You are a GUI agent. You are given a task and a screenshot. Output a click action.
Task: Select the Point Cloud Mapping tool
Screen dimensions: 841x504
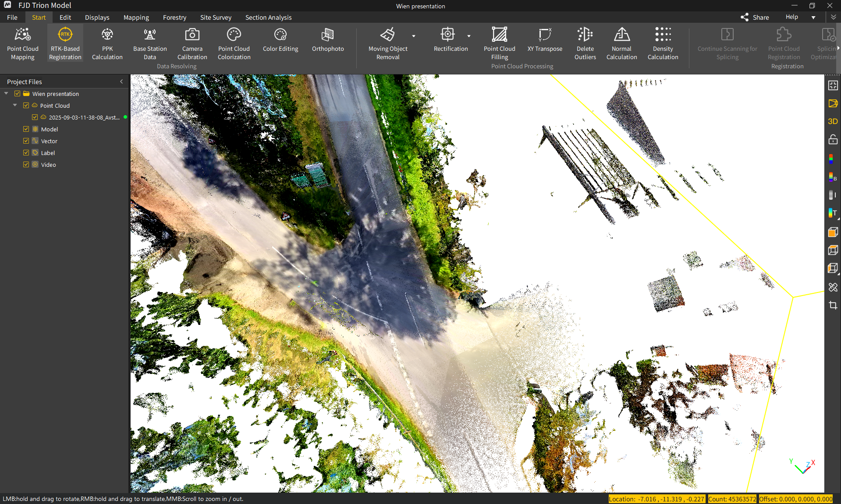click(22, 42)
